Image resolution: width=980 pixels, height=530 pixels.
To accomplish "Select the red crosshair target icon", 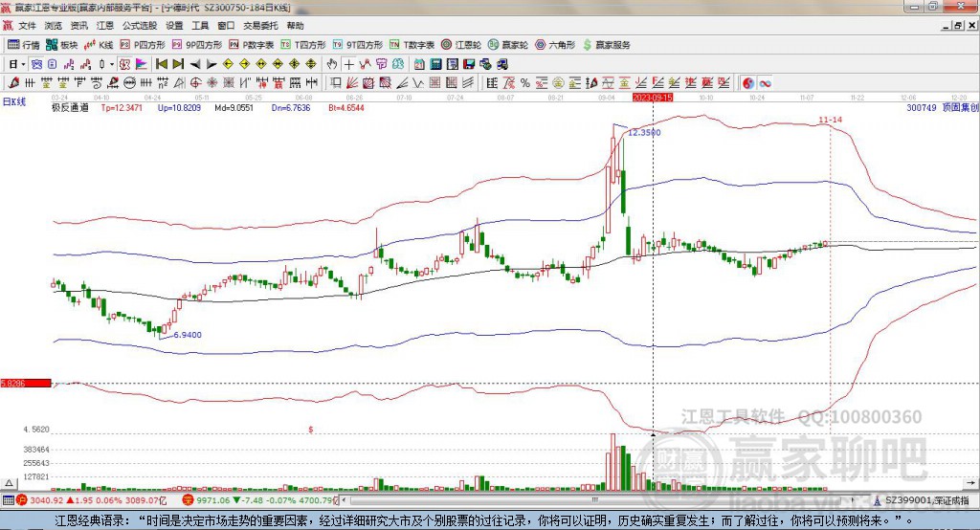I will point(195,83).
